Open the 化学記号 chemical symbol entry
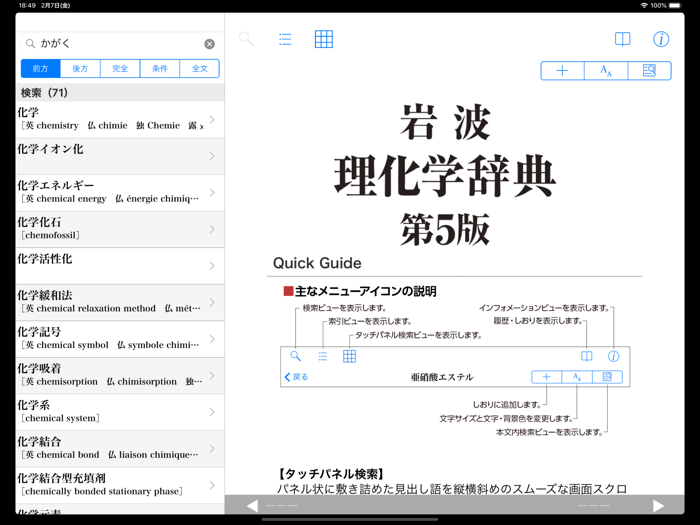Viewport: 700px width, 525px height. (x=120, y=339)
